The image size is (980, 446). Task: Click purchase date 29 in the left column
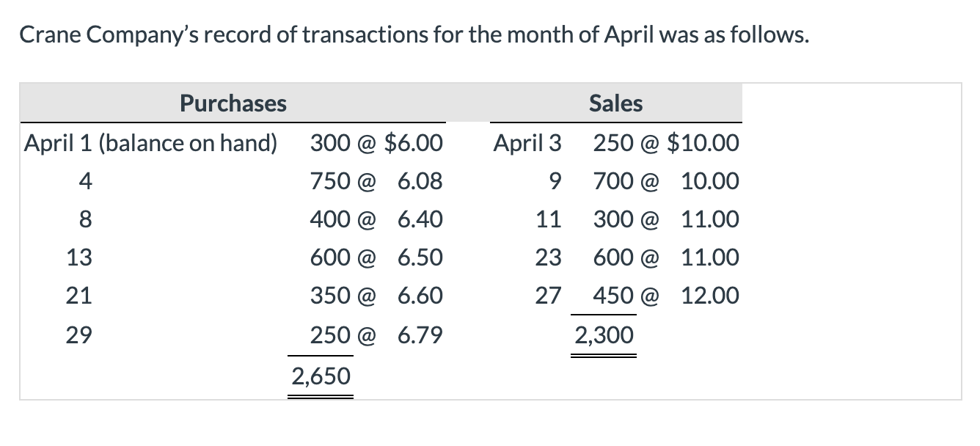click(78, 335)
